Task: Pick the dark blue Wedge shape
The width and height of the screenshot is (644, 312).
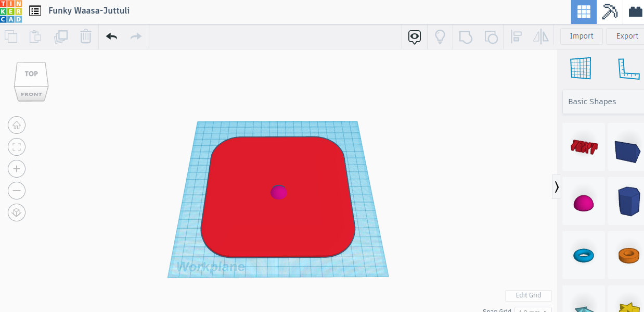Action: [x=626, y=147]
